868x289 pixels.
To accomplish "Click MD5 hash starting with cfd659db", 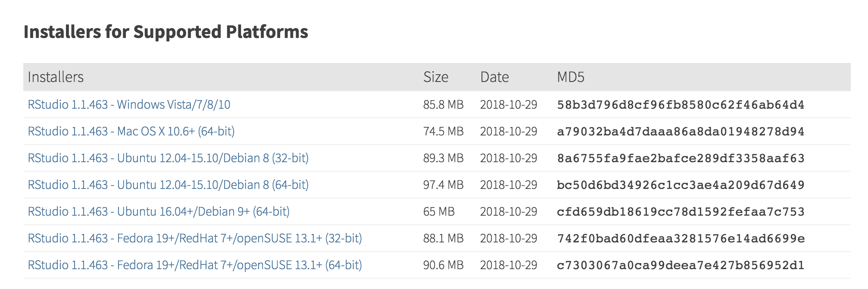I will coord(681,212).
